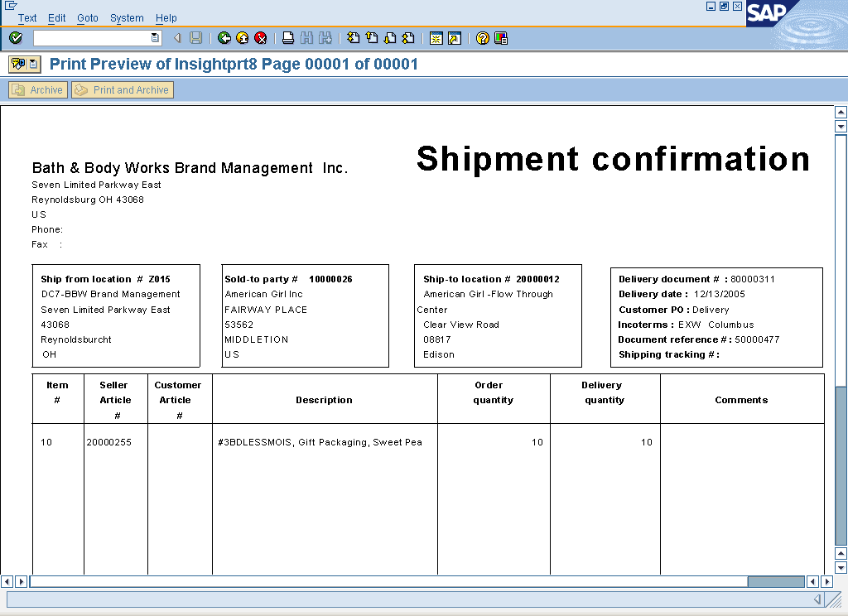Click 'MIDDLETION' city text

(x=257, y=339)
